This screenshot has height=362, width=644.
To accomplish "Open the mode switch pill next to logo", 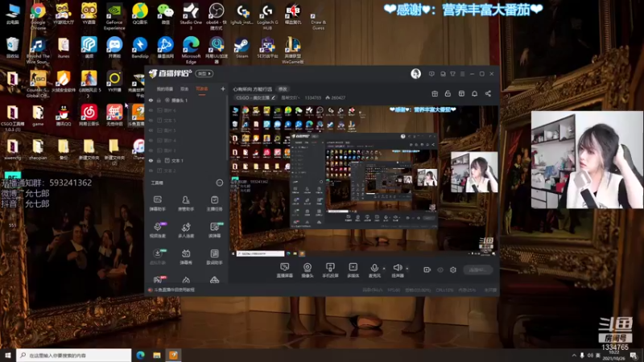I will pyautogui.click(x=204, y=73).
